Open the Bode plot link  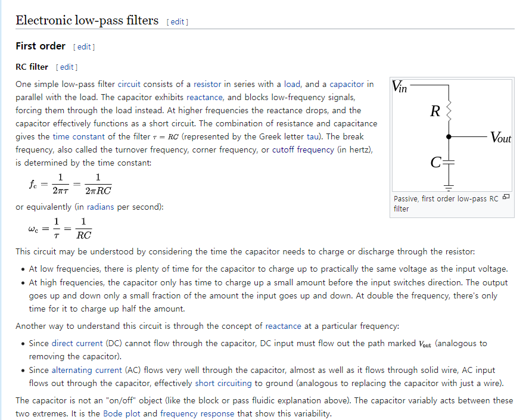coord(122,413)
